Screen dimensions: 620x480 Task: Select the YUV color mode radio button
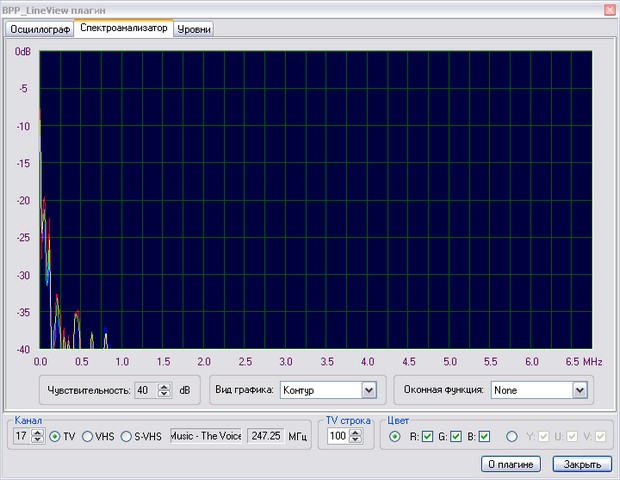tap(512, 437)
